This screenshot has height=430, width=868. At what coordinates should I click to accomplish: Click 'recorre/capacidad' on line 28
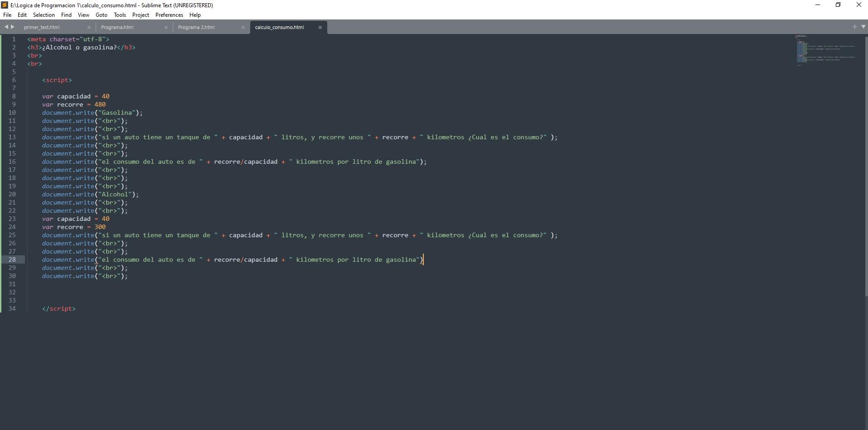pyautogui.click(x=246, y=259)
